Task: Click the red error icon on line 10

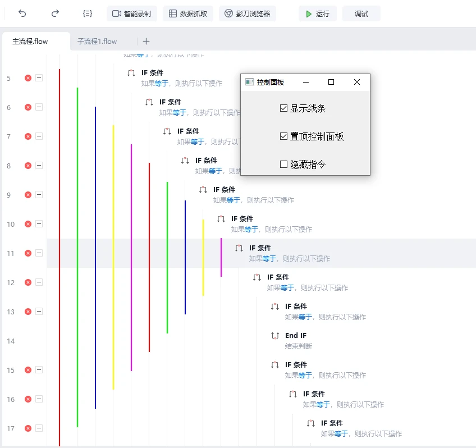Action: click(x=28, y=224)
